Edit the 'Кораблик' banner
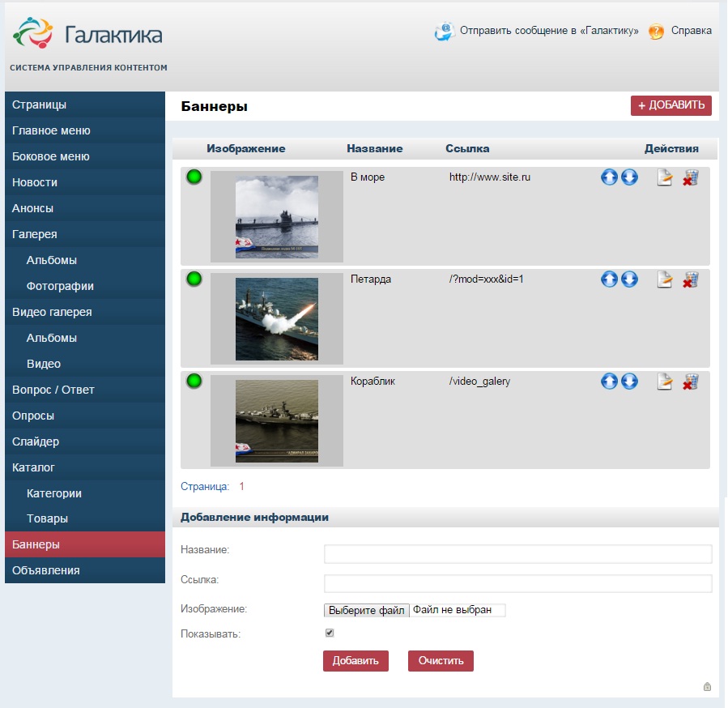 pyautogui.click(x=665, y=382)
